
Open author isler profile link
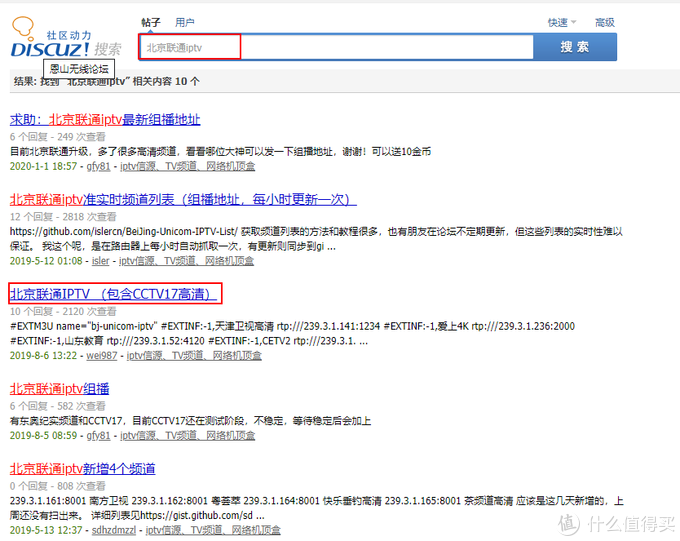tap(101, 261)
